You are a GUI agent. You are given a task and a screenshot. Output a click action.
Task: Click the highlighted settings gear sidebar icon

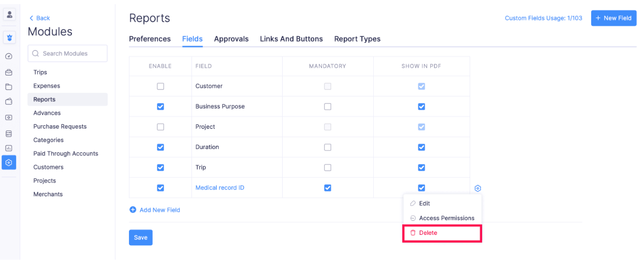pos(9,162)
